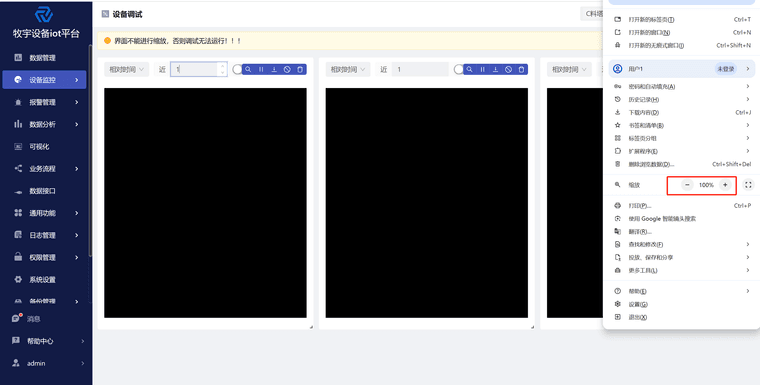Click the zoom out minus button
Screen dimensions: 760x385
[687, 185]
